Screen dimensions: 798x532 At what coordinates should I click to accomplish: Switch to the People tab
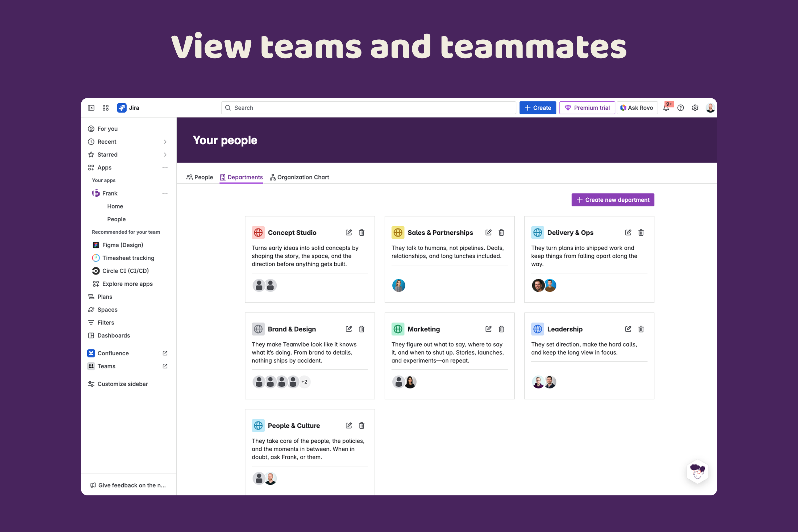200,177
